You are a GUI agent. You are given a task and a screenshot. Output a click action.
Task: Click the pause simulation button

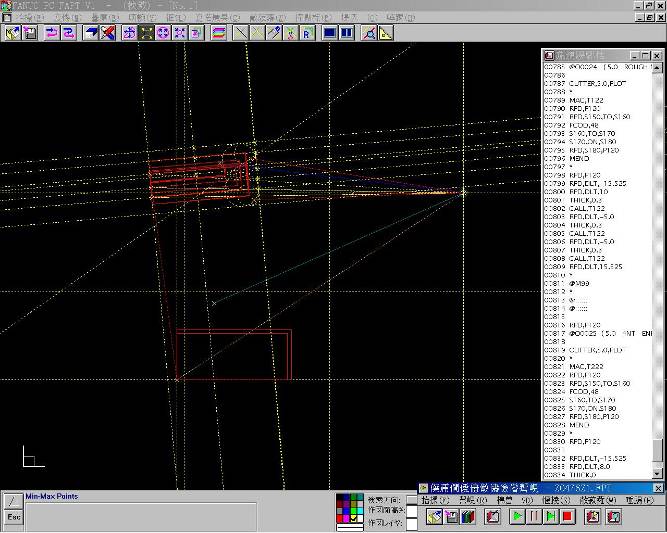tap(534, 517)
